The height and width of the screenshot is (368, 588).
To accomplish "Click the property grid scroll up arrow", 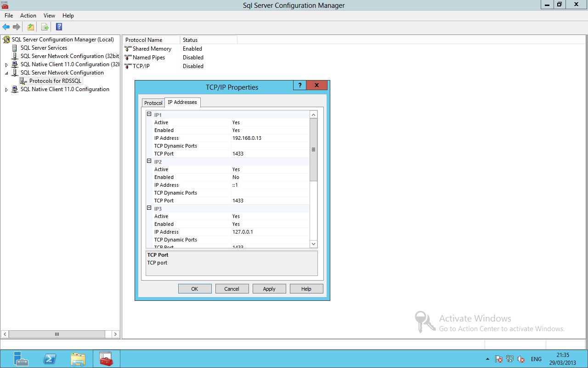I will pos(314,115).
